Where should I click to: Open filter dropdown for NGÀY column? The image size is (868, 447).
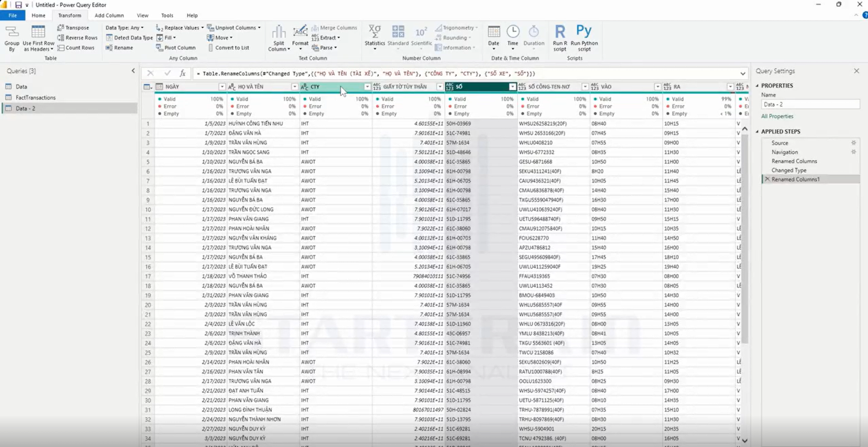(222, 87)
